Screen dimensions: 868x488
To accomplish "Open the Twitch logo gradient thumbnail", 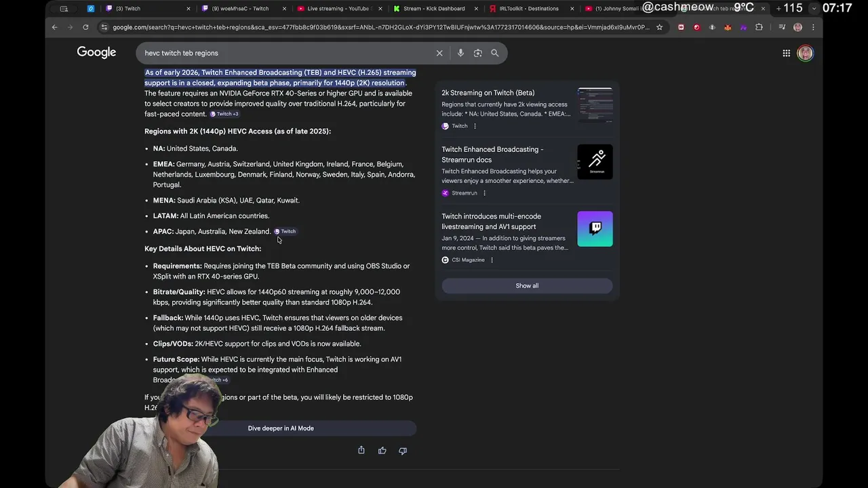I will (595, 229).
